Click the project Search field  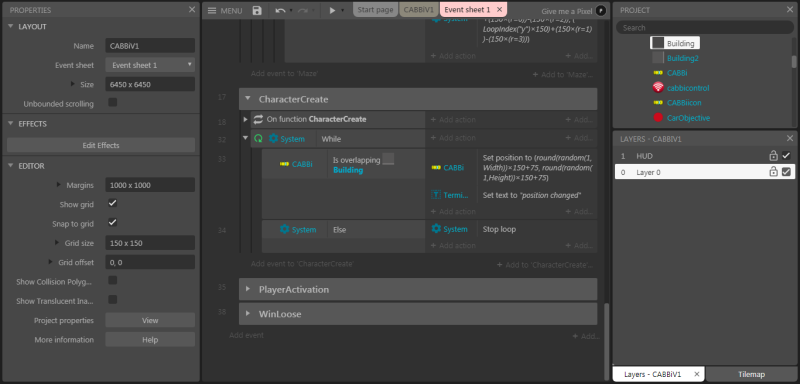coord(705,28)
